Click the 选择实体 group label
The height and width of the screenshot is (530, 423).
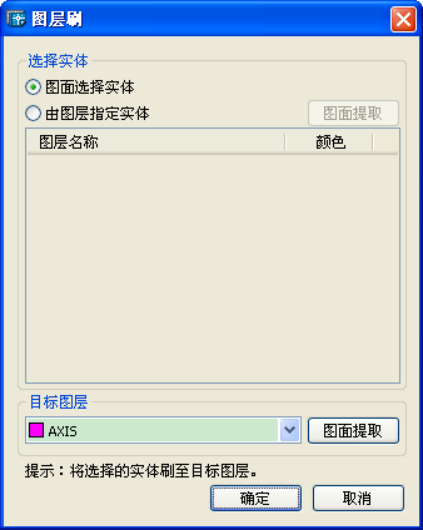pos(58,61)
